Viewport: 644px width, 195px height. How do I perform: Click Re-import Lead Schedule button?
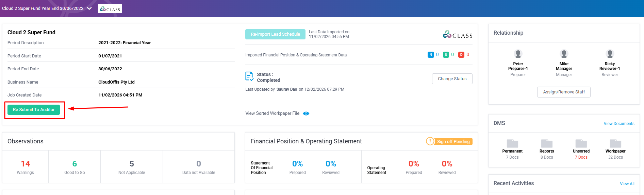[x=275, y=34]
